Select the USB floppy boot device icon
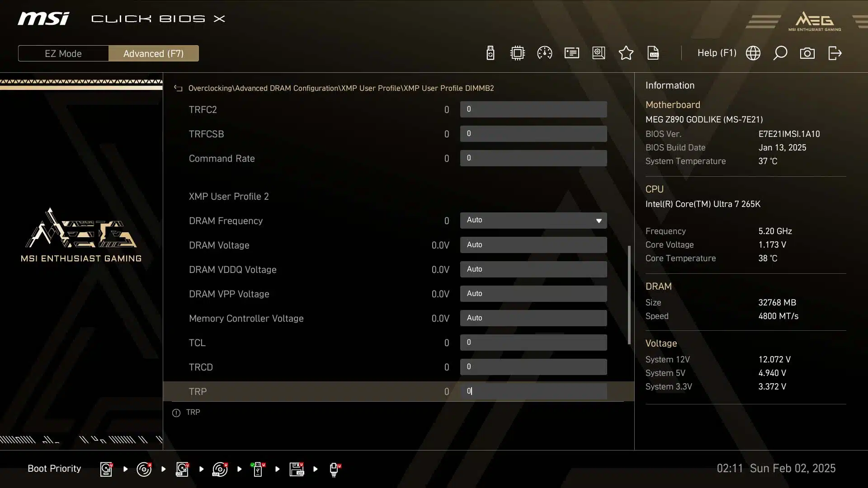The height and width of the screenshot is (488, 868). tap(297, 469)
